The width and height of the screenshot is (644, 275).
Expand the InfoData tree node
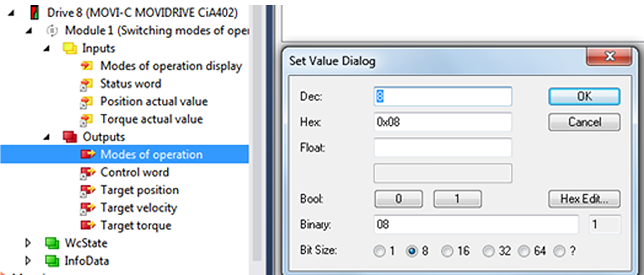(28, 261)
